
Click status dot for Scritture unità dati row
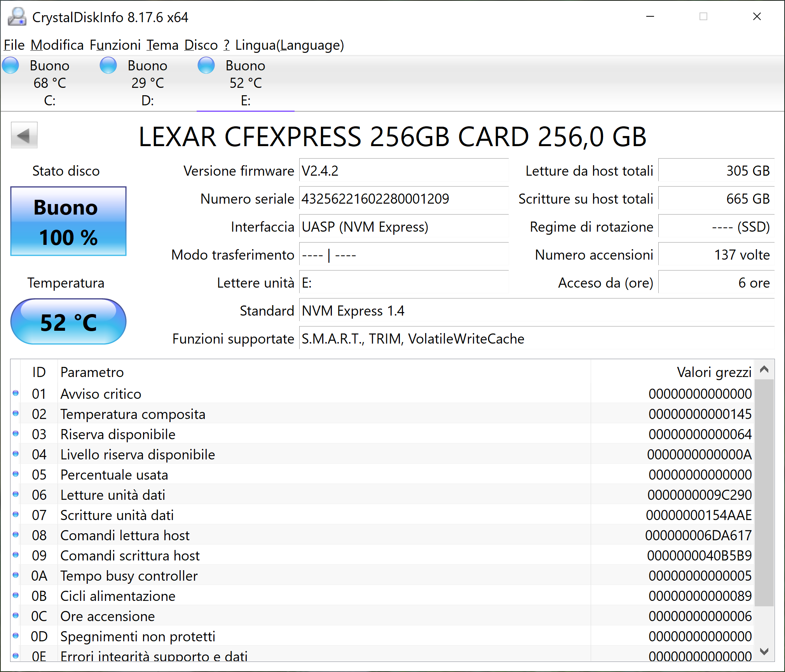tap(16, 515)
